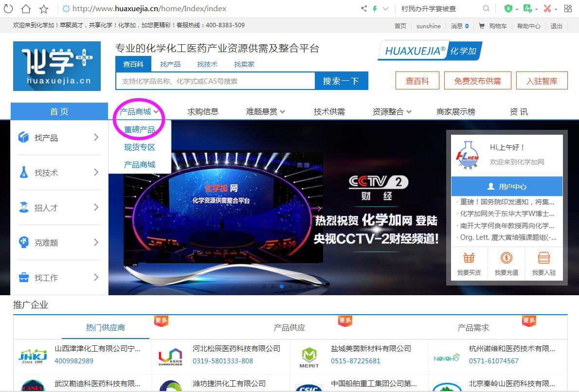Click the 我要充值 coin icon
Viewport: 579px width, 392px height.
506,258
